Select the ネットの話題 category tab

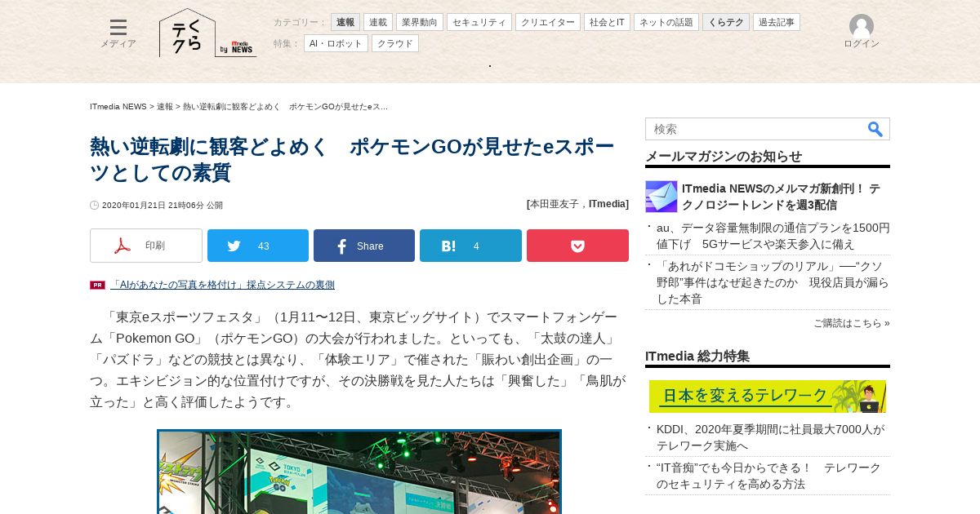[666, 22]
